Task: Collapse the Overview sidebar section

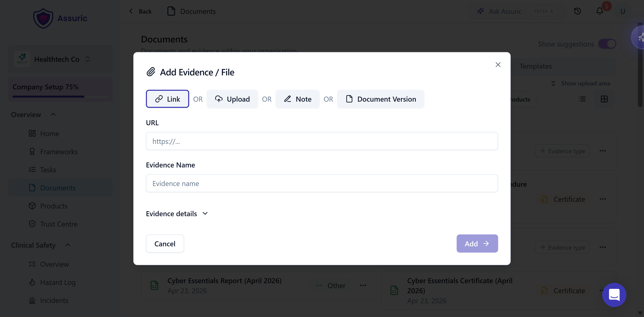Action: (33, 115)
